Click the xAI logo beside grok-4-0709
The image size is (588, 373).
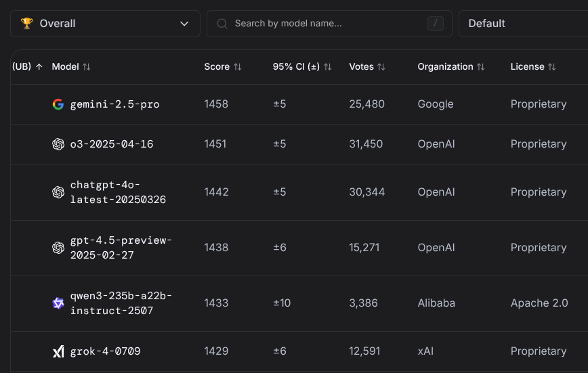(58, 351)
